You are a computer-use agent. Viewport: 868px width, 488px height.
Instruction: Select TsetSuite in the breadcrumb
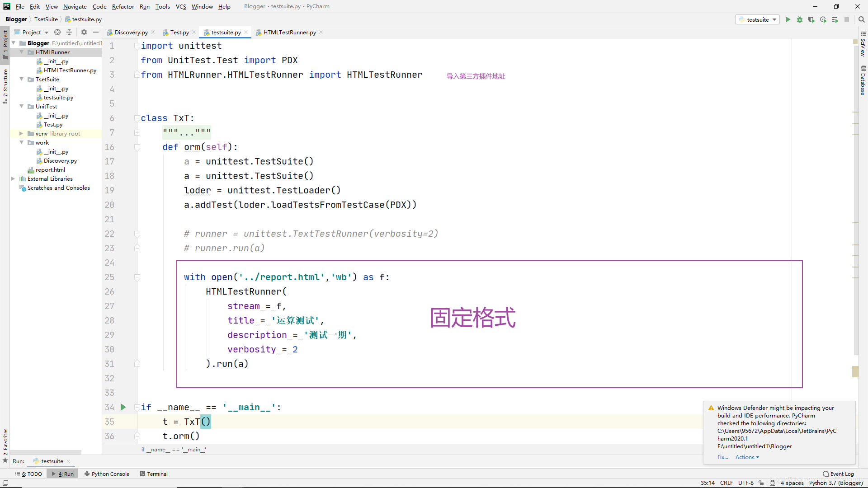[46, 19]
